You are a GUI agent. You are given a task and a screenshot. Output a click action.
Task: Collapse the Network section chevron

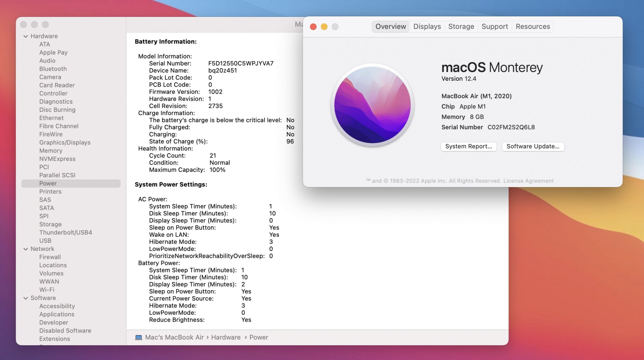click(x=26, y=249)
